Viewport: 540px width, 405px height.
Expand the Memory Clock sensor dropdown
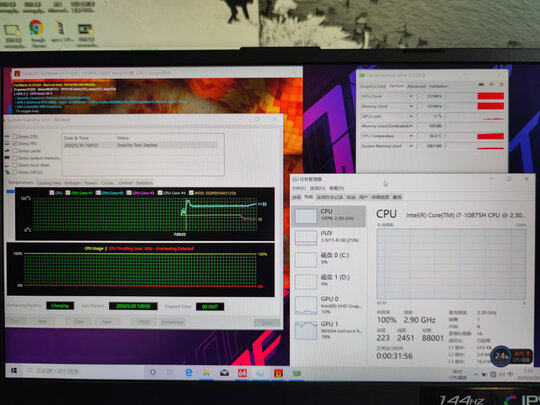[411, 106]
